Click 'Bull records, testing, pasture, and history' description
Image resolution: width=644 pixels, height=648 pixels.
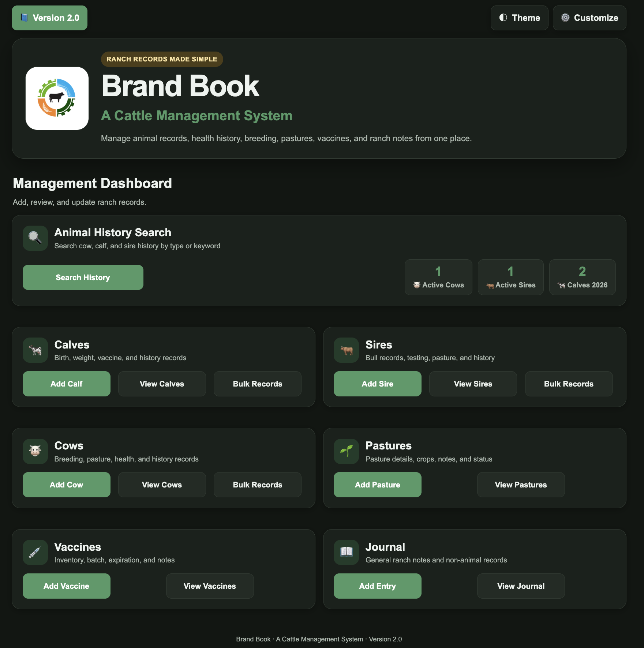click(x=430, y=358)
